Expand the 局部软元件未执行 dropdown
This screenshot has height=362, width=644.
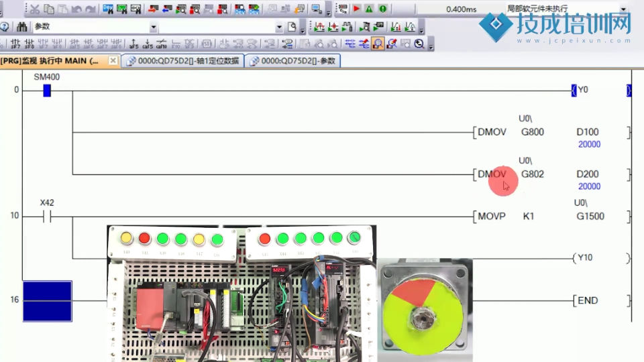point(623,9)
